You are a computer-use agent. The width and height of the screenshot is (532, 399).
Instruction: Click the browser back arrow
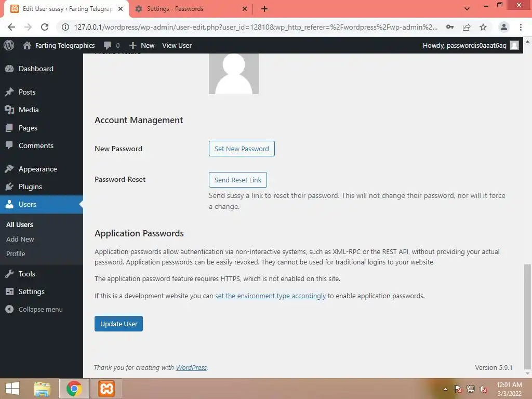tap(11, 27)
